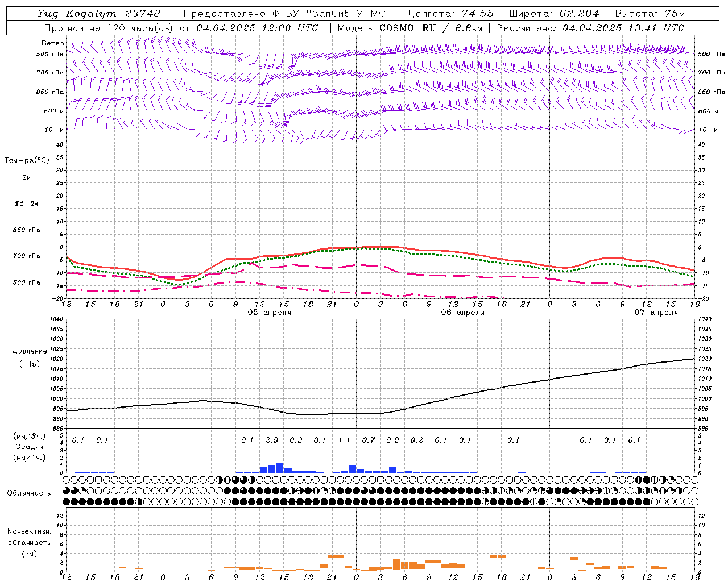Click the '(мм/1ч.)' precipitation unit label
This screenshot has height=582, width=728.
pos(30,458)
